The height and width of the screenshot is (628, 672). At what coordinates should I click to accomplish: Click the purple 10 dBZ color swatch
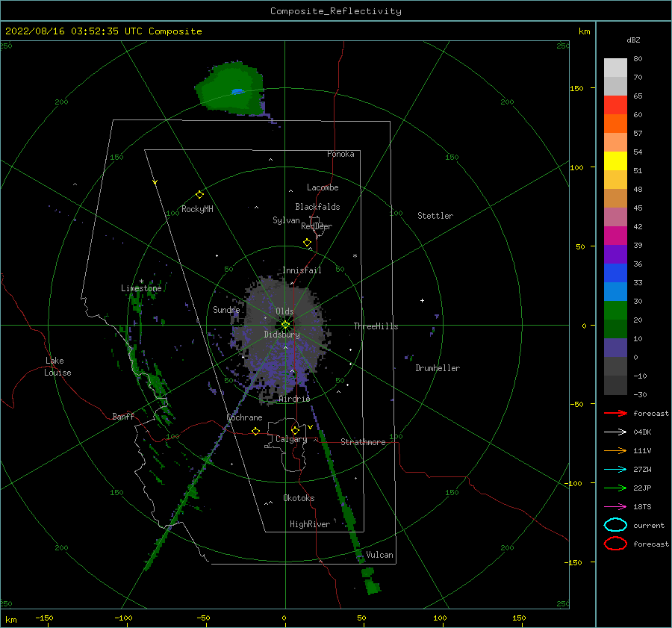click(x=615, y=347)
